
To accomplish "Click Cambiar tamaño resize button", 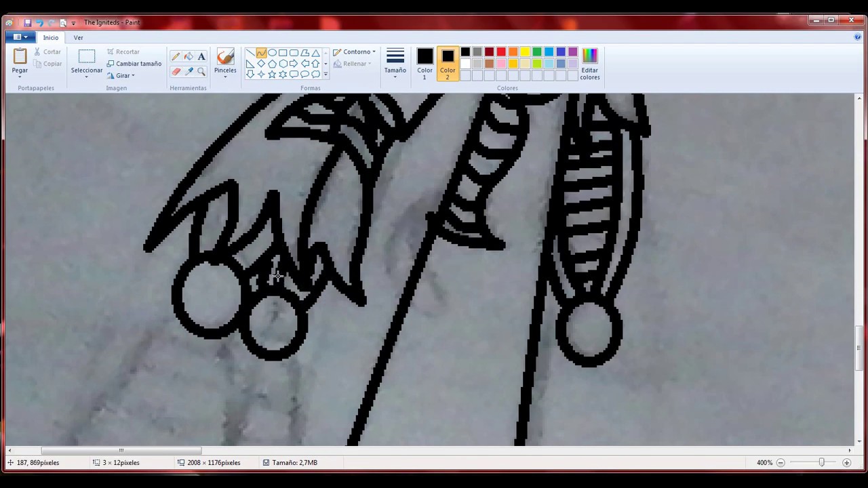I will pos(134,64).
